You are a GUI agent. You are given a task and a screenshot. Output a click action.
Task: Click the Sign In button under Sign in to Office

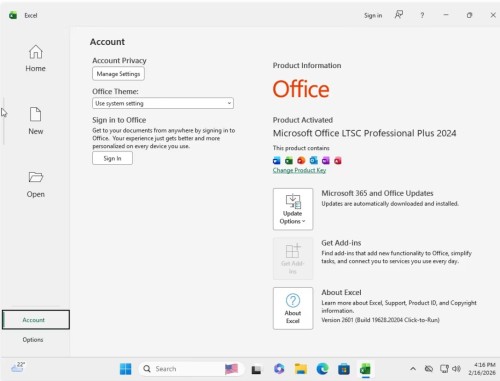click(x=112, y=158)
